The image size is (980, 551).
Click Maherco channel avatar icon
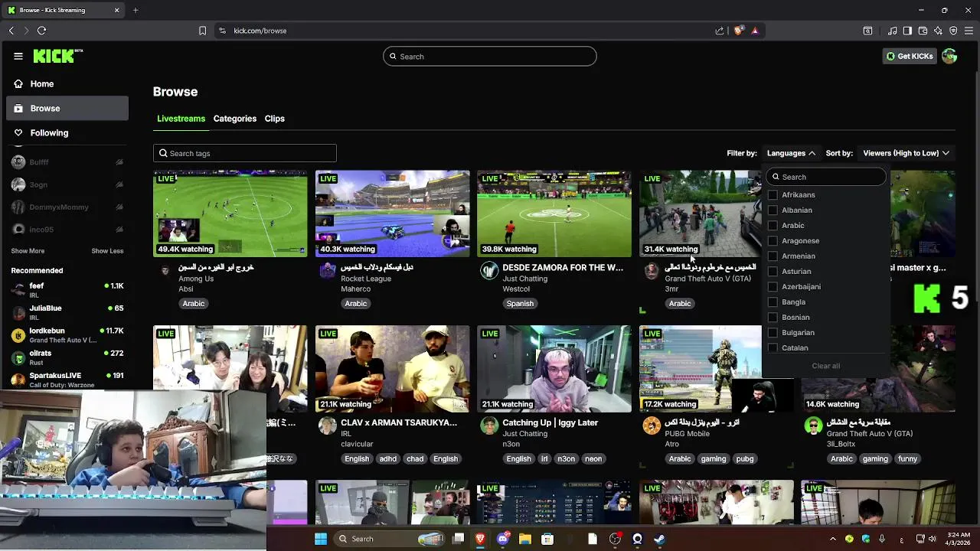pyautogui.click(x=328, y=271)
